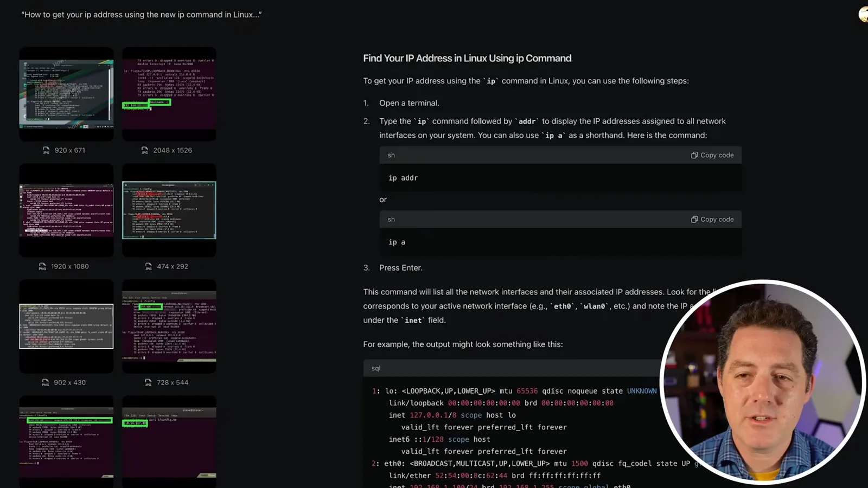Copy the 'ip addr' code block
The height and width of the screenshot is (488, 868).
click(712, 155)
